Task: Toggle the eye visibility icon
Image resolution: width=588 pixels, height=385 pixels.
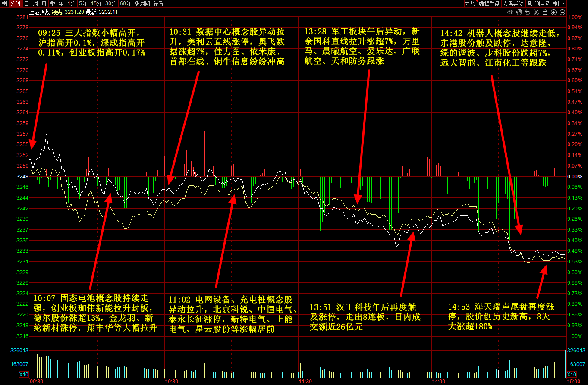Action: (x=510, y=12)
